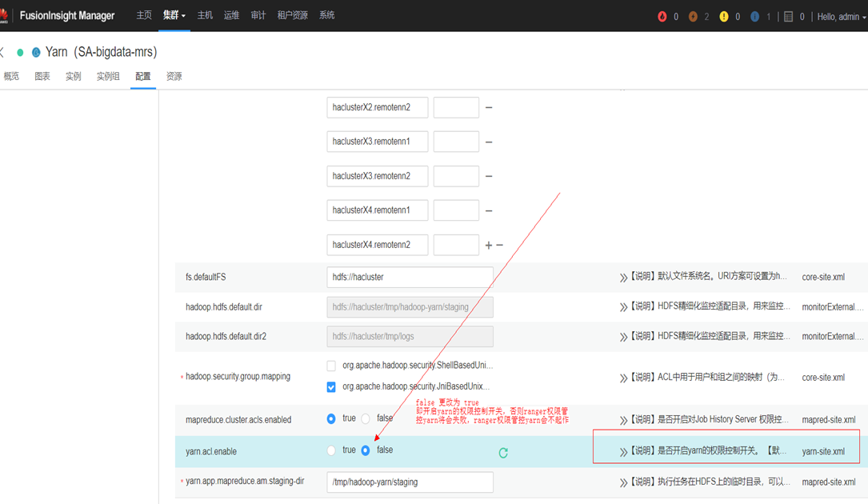
Task: Switch to the 实例组 tab
Action: 108,77
